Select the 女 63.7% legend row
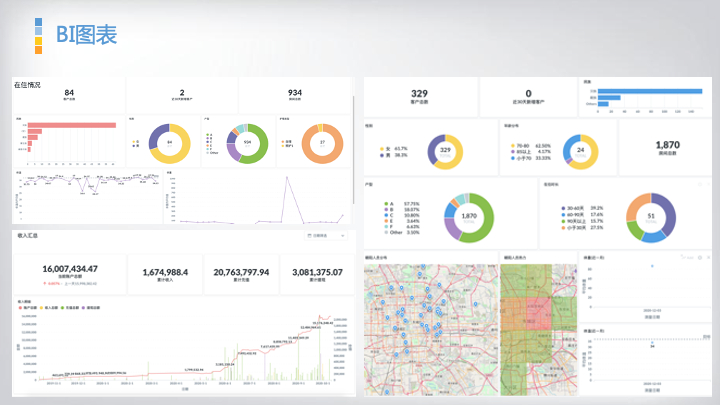The height and width of the screenshot is (405, 720). pyautogui.click(x=394, y=149)
